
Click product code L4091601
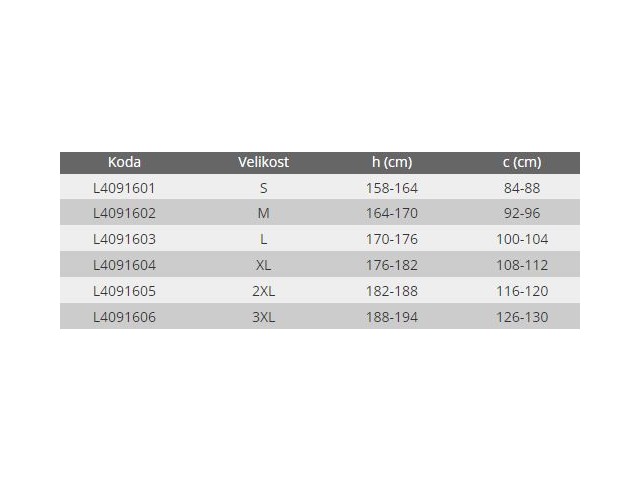click(x=124, y=187)
